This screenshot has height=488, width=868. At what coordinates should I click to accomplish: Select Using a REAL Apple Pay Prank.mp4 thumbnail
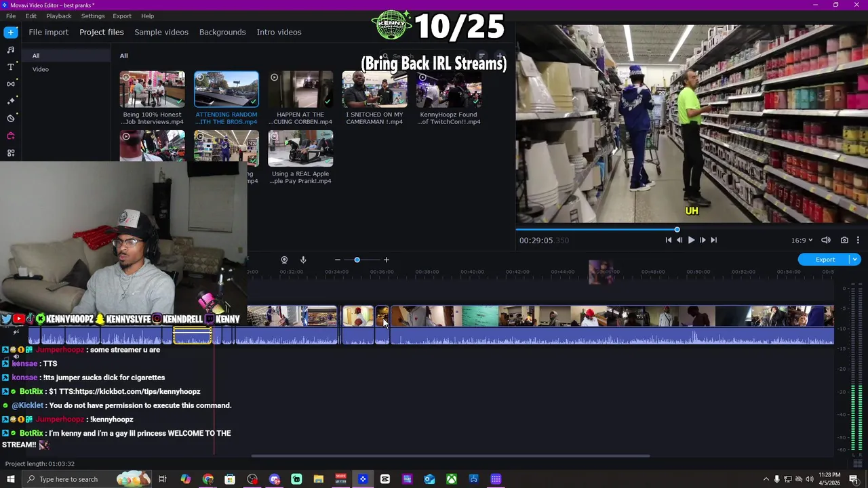point(300,148)
